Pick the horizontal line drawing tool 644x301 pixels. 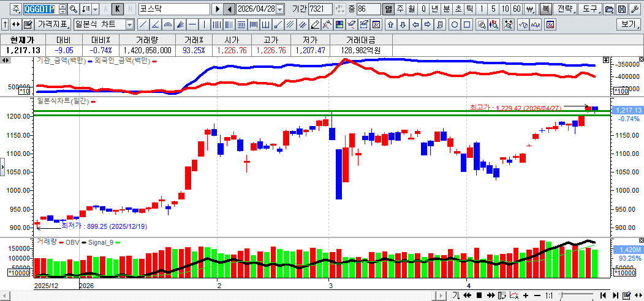tap(193, 24)
